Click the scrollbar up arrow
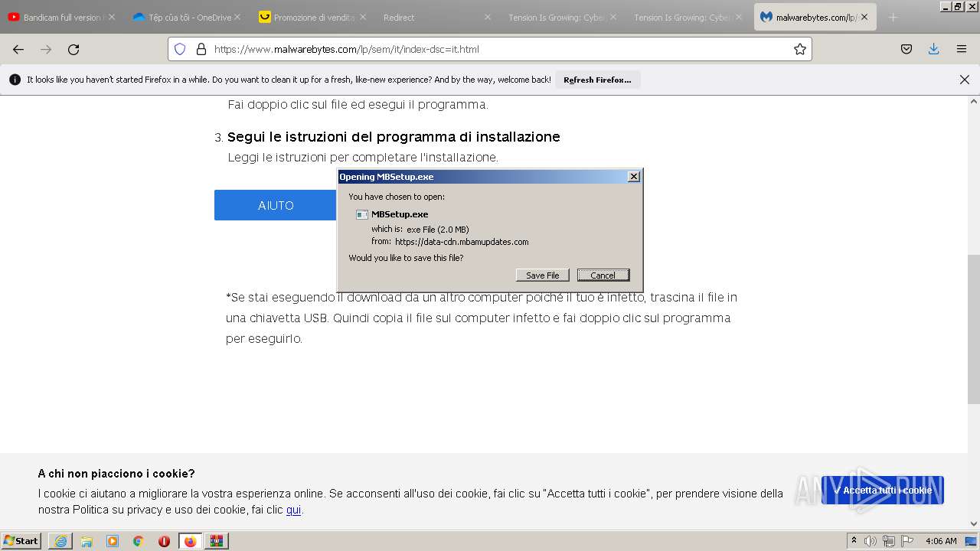Screen dimensions: 980x551 coord(974,101)
